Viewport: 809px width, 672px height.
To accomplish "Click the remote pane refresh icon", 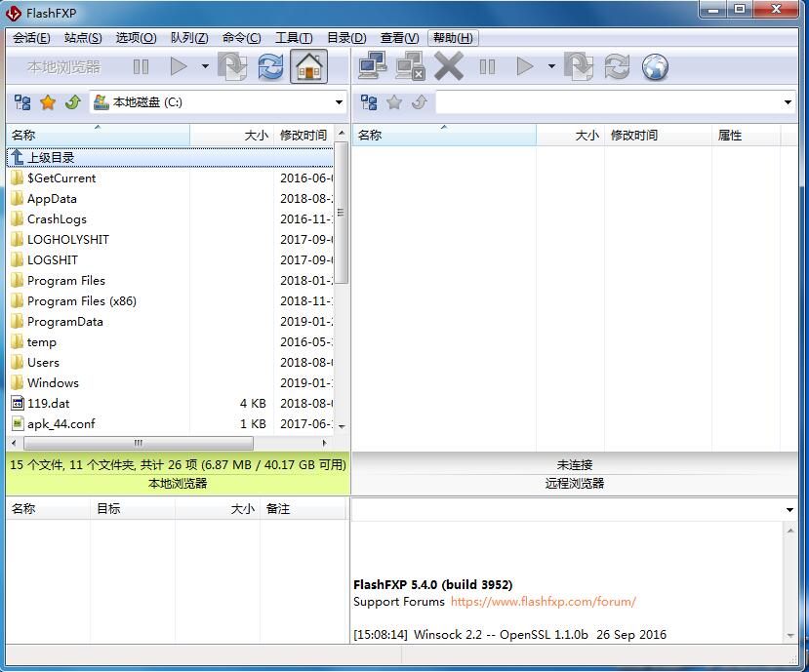I will (617, 66).
